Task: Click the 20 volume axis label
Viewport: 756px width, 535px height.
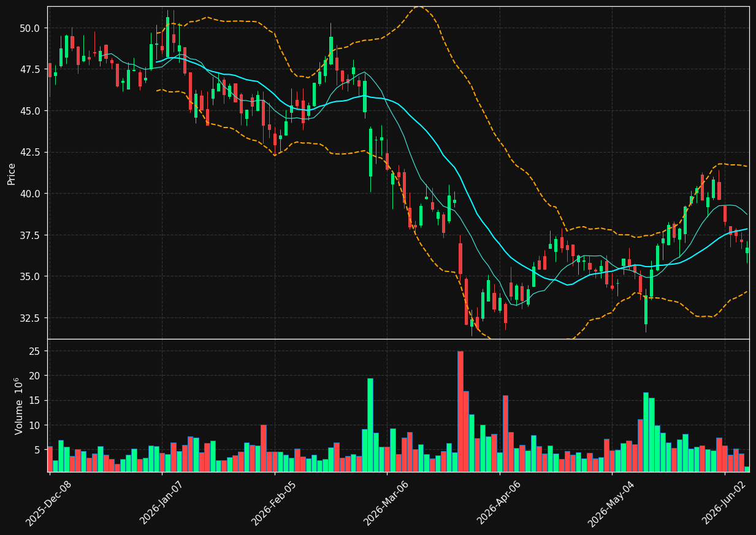Action: coord(35,376)
